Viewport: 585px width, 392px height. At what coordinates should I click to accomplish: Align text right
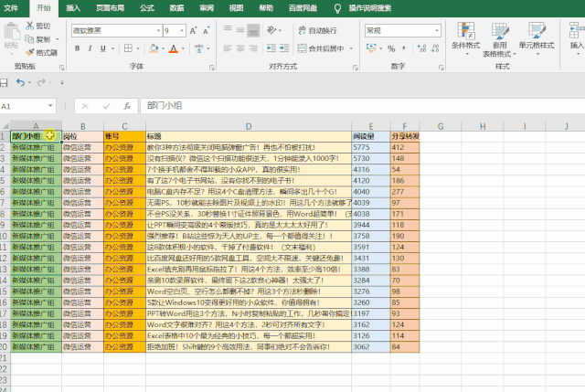[x=254, y=48]
